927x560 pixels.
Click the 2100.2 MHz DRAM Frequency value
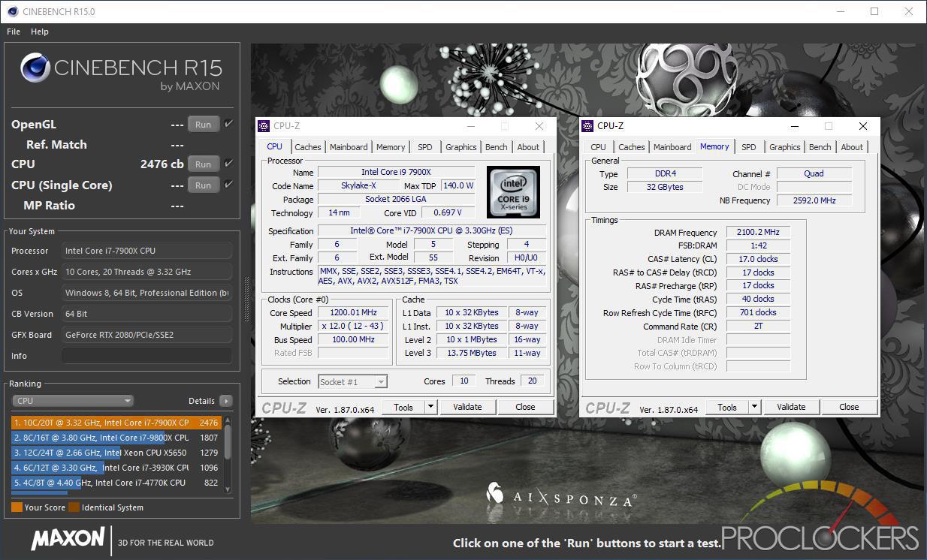[759, 232]
